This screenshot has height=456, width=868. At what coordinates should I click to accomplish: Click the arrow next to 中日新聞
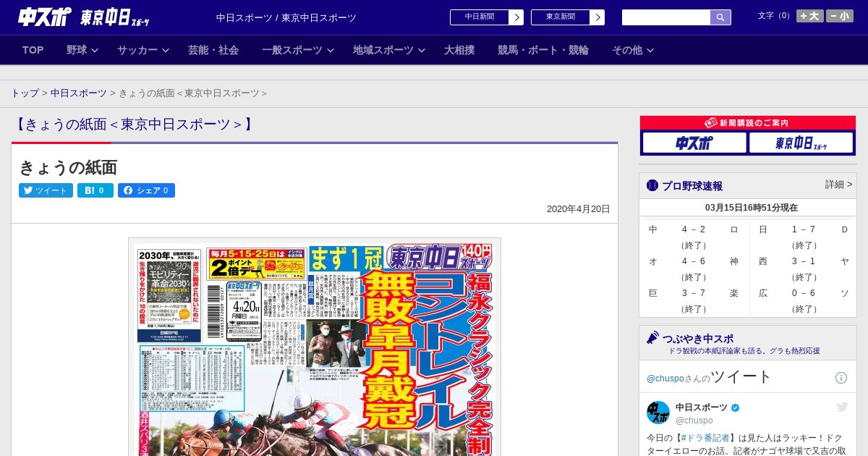click(x=516, y=17)
